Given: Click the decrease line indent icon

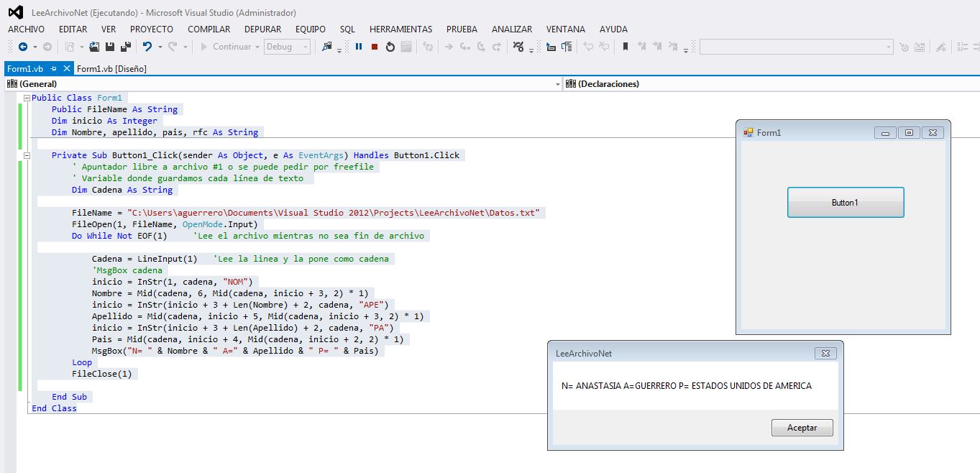Looking at the screenshot, I should coord(551,47).
